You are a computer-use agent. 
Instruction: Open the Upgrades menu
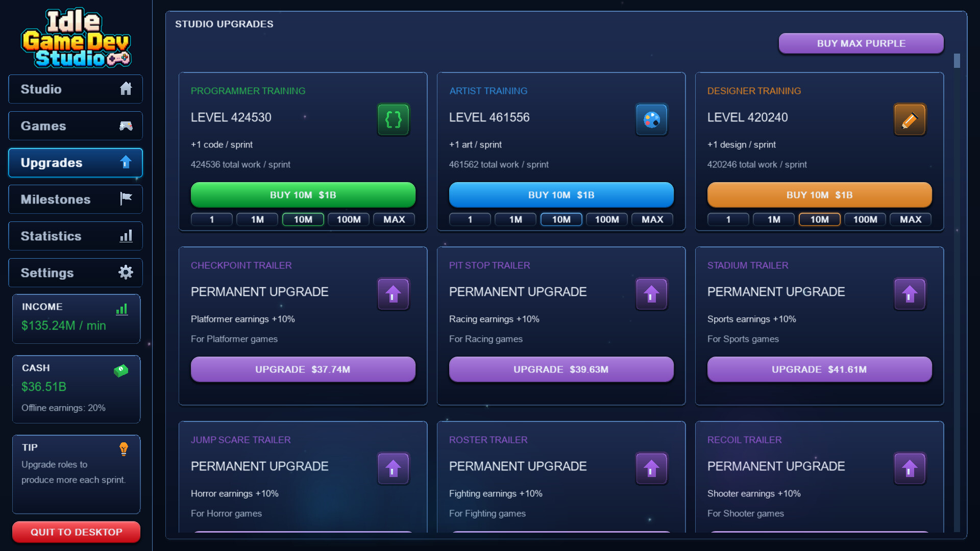[76, 163]
